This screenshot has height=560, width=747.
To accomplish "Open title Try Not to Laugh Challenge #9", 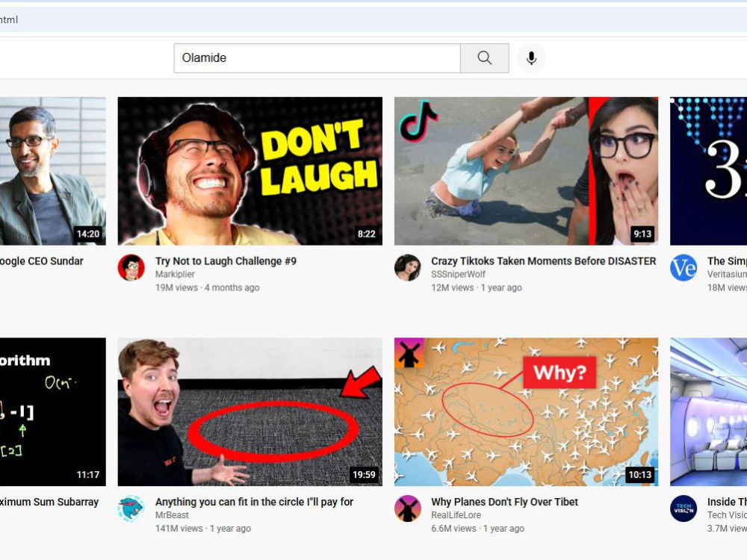I will click(x=226, y=261).
